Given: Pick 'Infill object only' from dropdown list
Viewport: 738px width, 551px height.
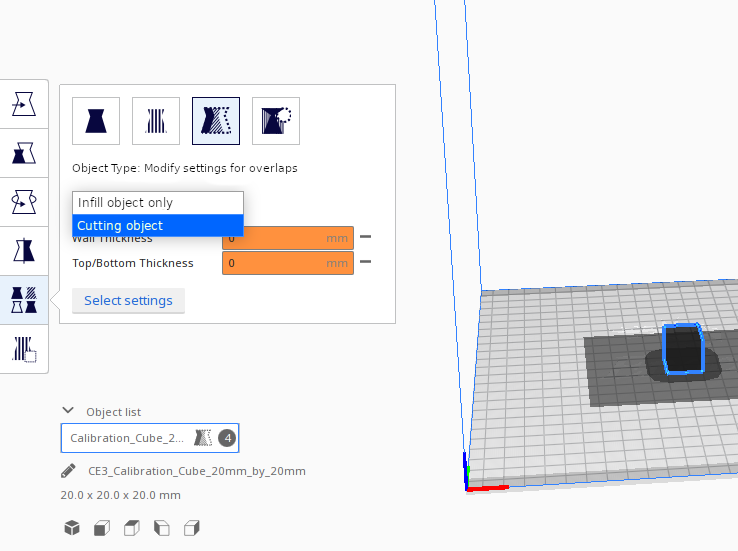Looking at the screenshot, I should click(158, 203).
